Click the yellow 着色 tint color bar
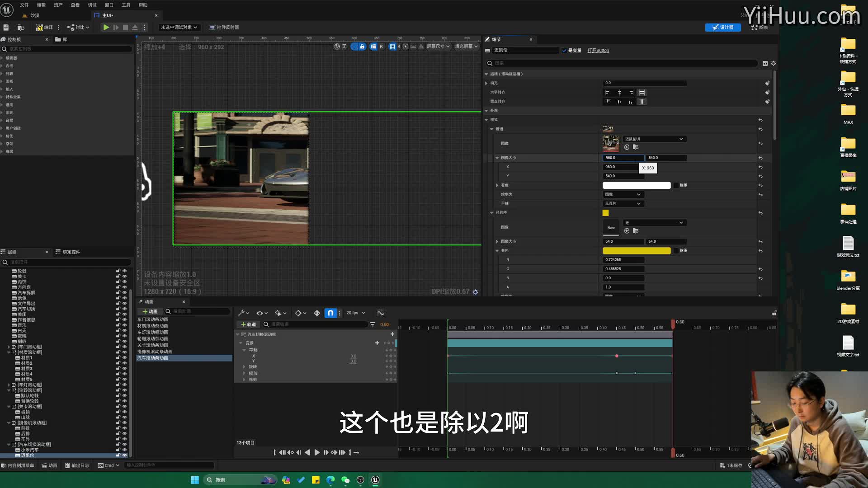Image resolution: width=868 pixels, height=488 pixels. 637,251
